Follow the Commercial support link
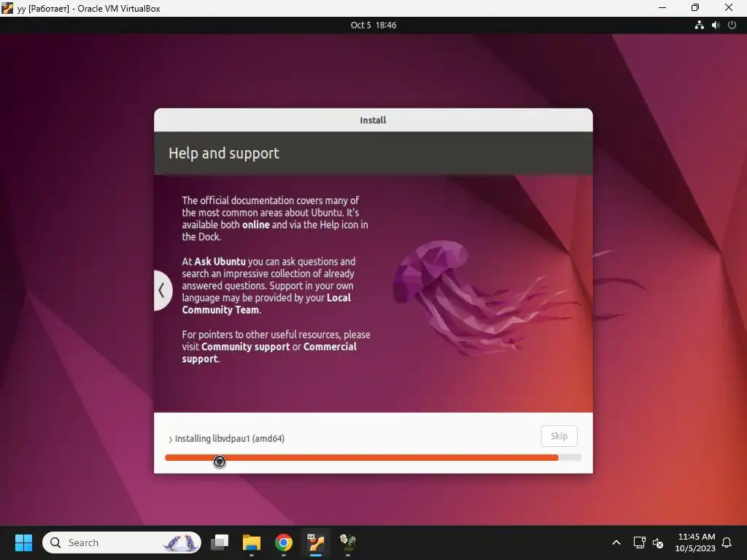This screenshot has height=560, width=747. coord(269,353)
